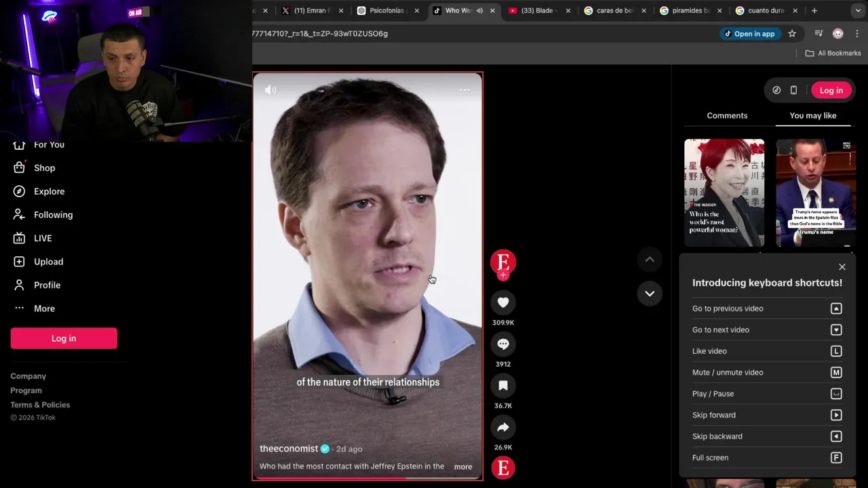
Task: Open the three-dot options on the video
Action: pyautogui.click(x=465, y=89)
